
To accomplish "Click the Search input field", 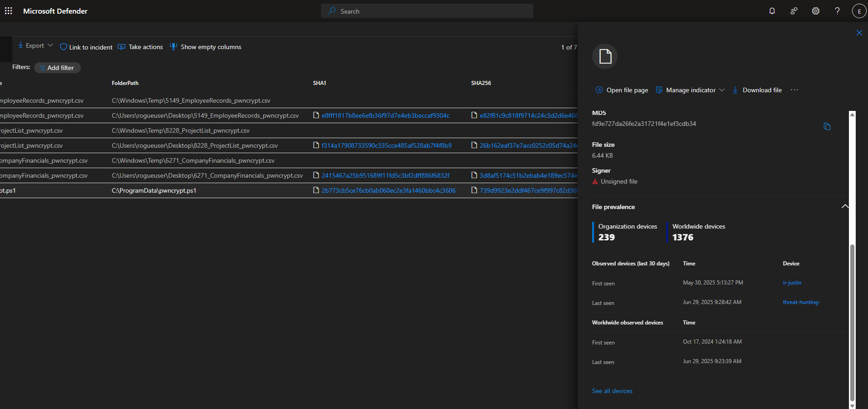I will click(427, 11).
